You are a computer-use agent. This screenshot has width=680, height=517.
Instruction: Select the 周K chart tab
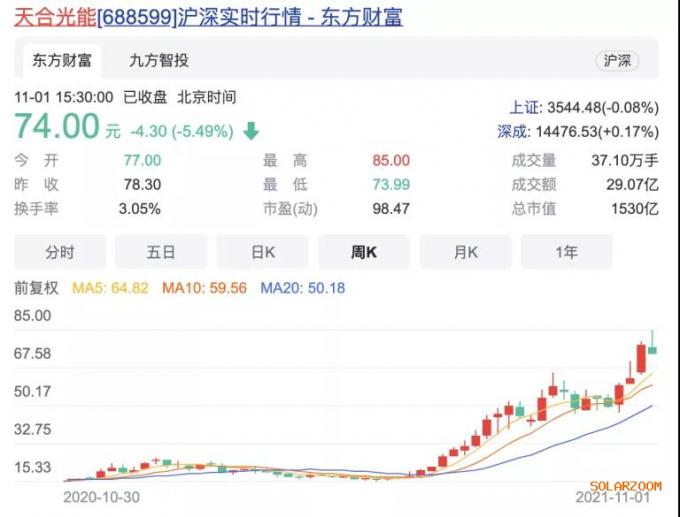[364, 252]
